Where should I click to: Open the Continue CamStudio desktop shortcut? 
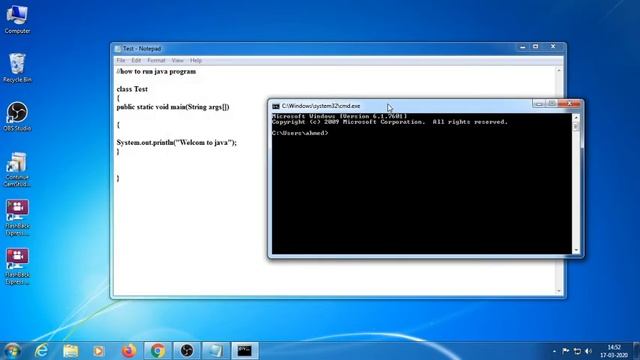coord(17,169)
